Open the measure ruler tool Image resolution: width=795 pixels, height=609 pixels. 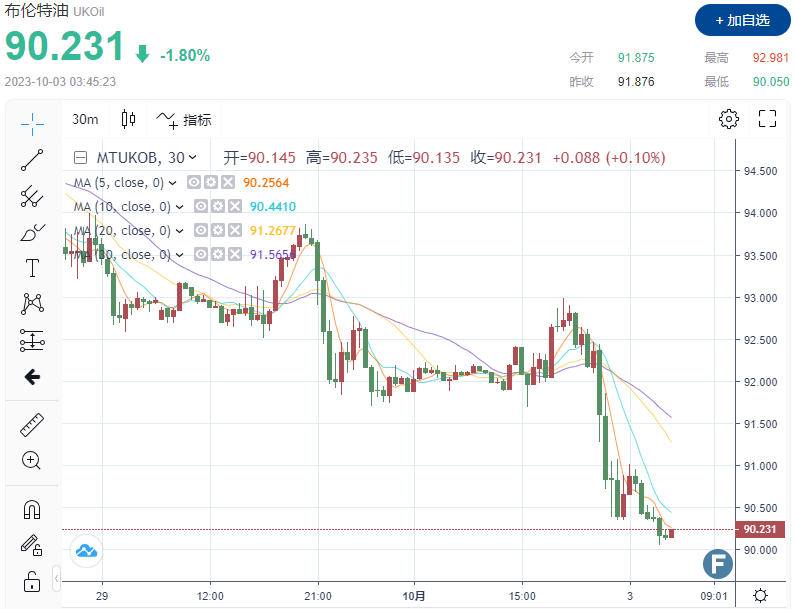click(x=32, y=426)
